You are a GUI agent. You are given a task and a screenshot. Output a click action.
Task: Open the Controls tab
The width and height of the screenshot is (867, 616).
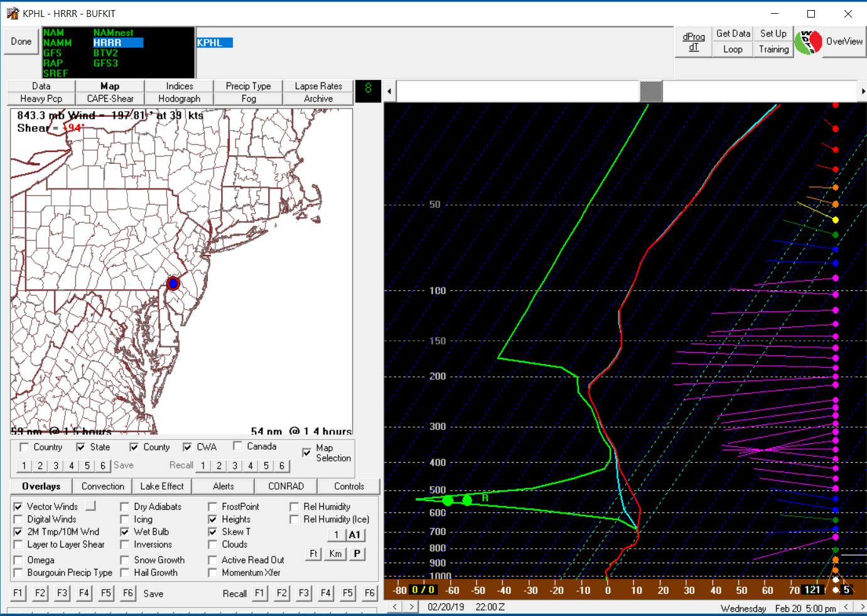coord(349,486)
